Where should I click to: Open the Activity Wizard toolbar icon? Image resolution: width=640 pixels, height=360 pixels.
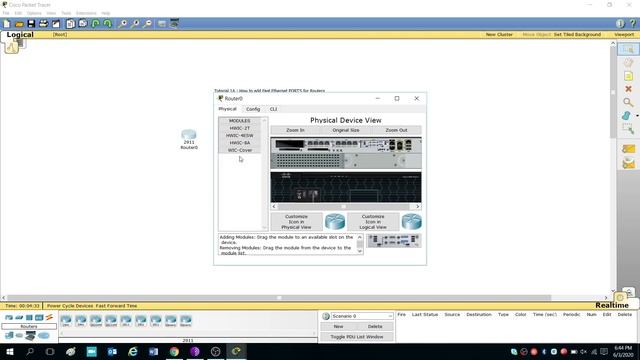pyautogui.click(x=56, y=24)
